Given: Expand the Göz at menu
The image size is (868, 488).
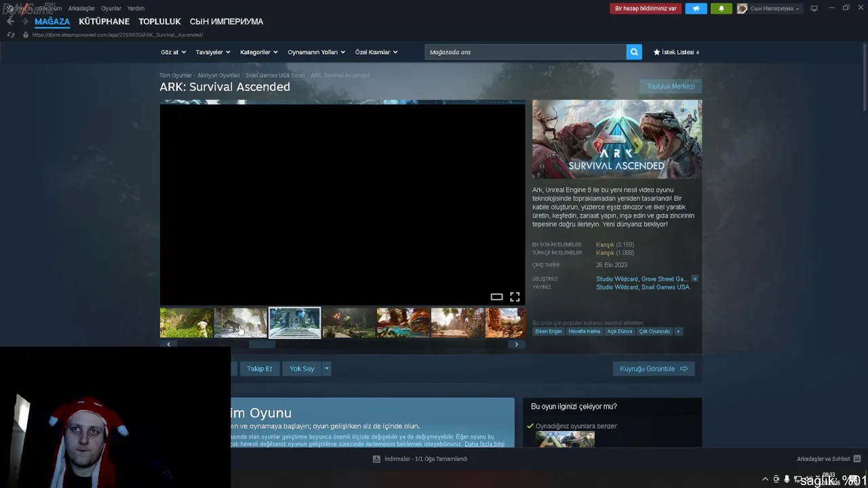Looking at the screenshot, I should [173, 52].
